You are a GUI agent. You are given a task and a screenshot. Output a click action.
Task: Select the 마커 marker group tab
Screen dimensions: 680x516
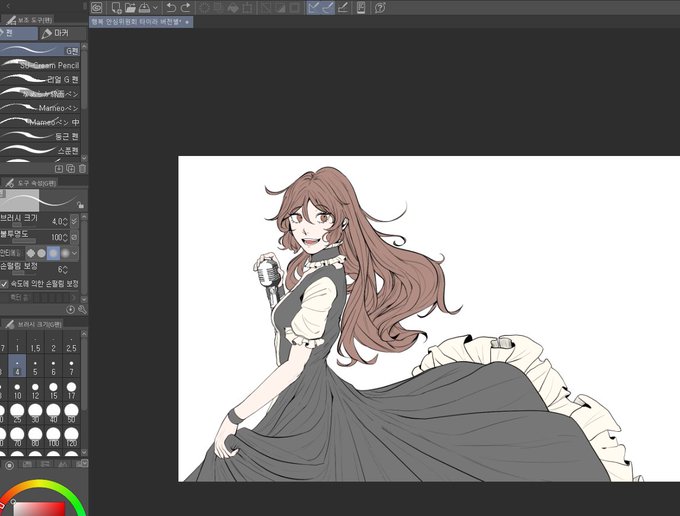62,33
